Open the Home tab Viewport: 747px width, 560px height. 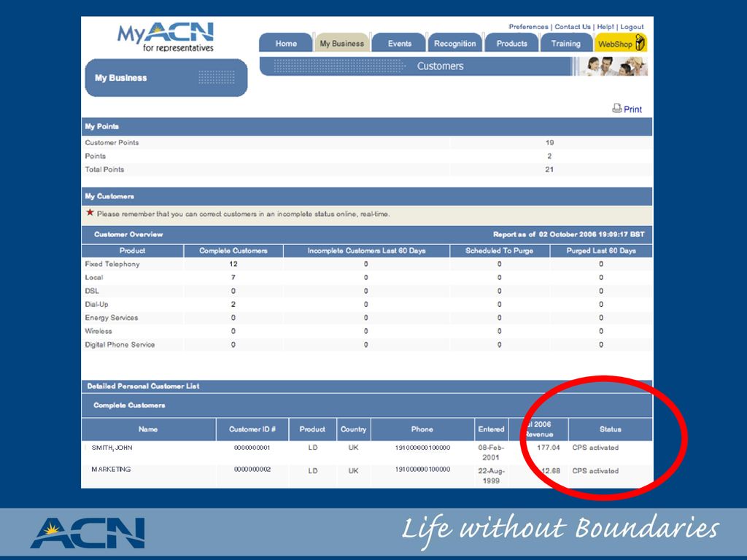[286, 43]
